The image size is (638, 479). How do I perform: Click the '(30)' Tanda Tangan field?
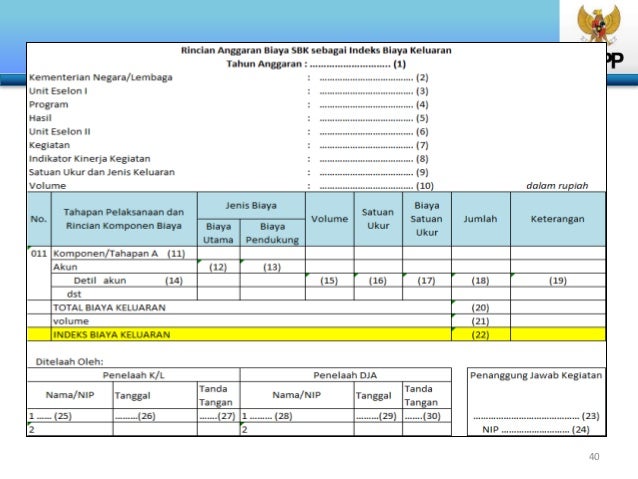427,416
